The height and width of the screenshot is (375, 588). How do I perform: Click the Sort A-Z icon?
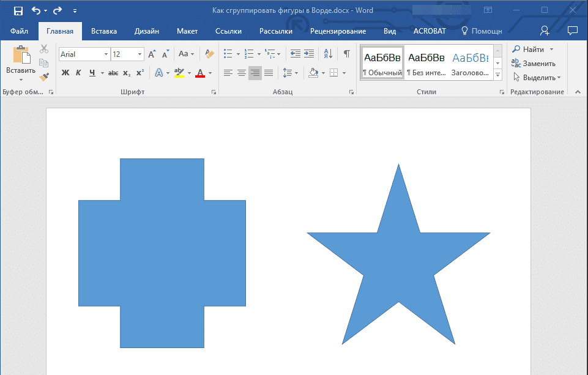(x=327, y=54)
